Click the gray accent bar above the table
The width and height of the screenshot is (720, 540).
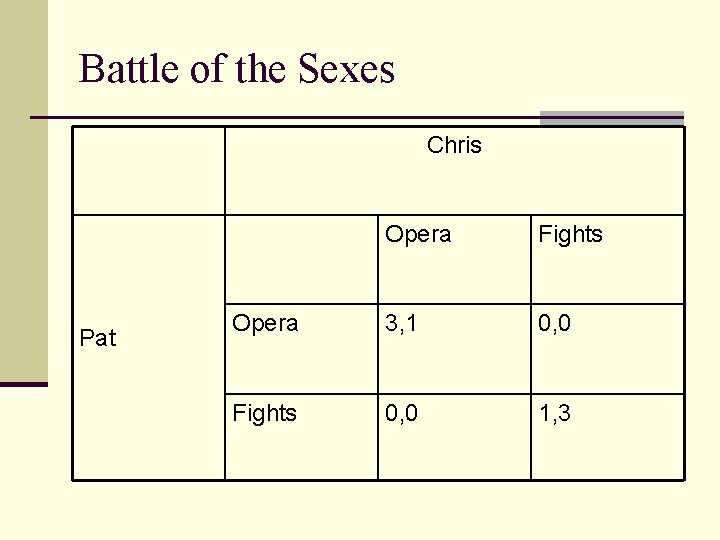click(611, 118)
